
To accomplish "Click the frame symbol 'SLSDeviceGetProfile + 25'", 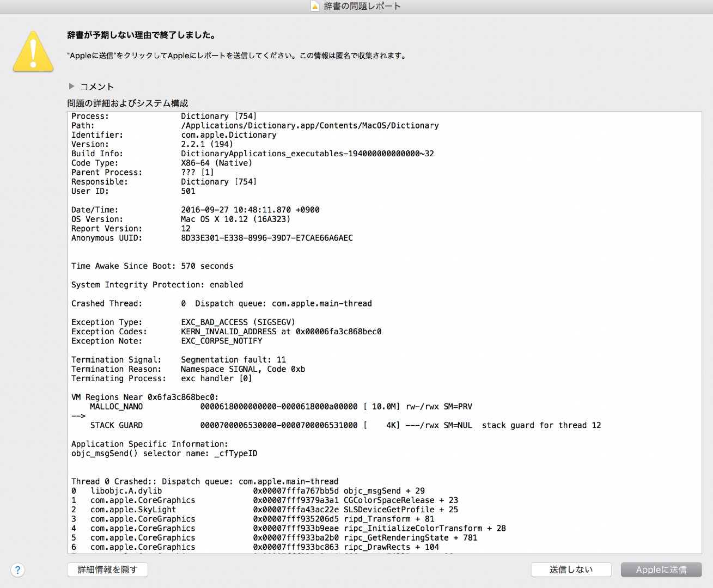I will 401,510.
